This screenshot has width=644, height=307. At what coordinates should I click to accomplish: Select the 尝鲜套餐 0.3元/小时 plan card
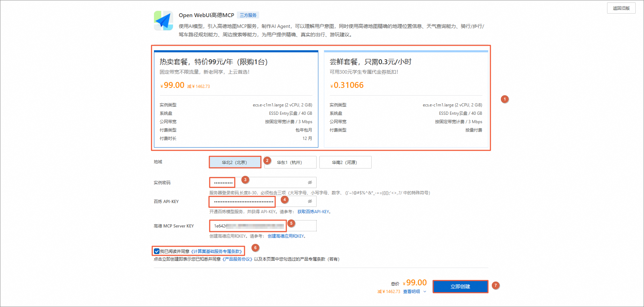click(x=406, y=99)
